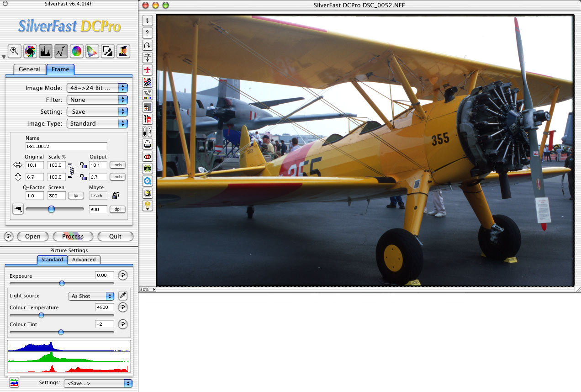Open the IPTC info icon
The height and width of the screenshot is (392, 581).
tap(148, 168)
